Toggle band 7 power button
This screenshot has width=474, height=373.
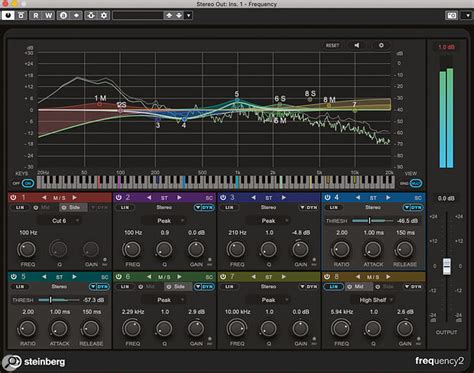223,277
